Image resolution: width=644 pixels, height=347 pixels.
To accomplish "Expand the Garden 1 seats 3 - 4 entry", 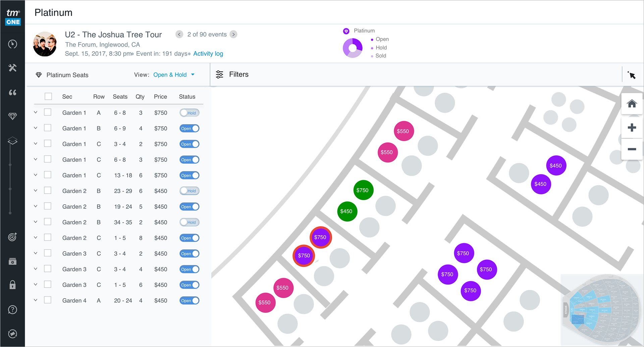I will point(36,144).
